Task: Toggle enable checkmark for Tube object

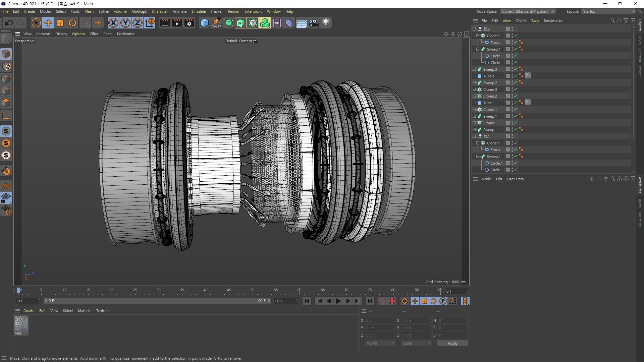Action: pyautogui.click(x=516, y=103)
